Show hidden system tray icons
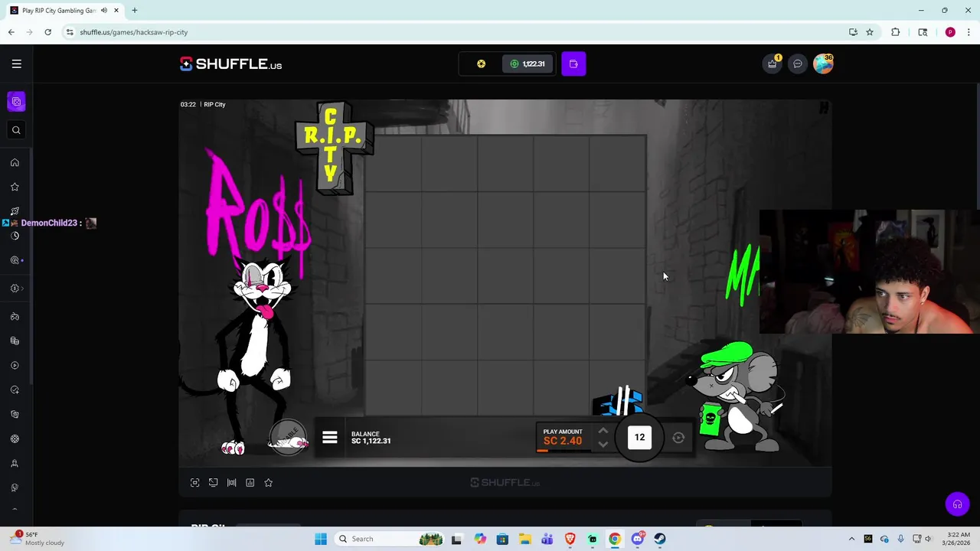980x551 pixels. [851, 539]
